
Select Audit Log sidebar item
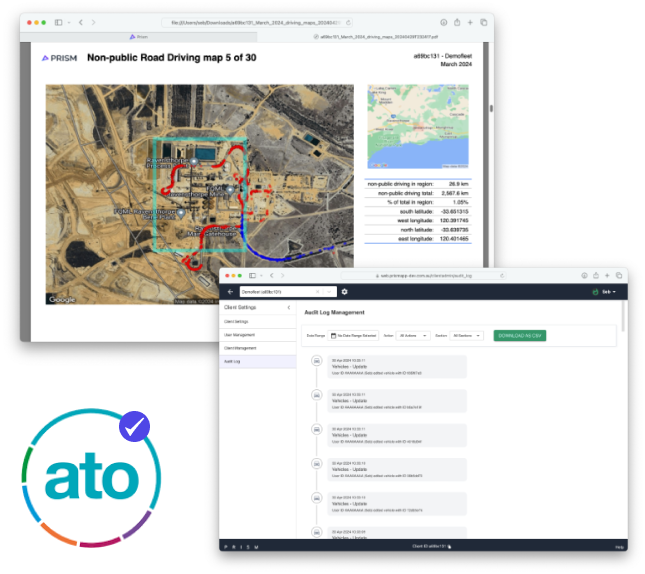(258, 361)
